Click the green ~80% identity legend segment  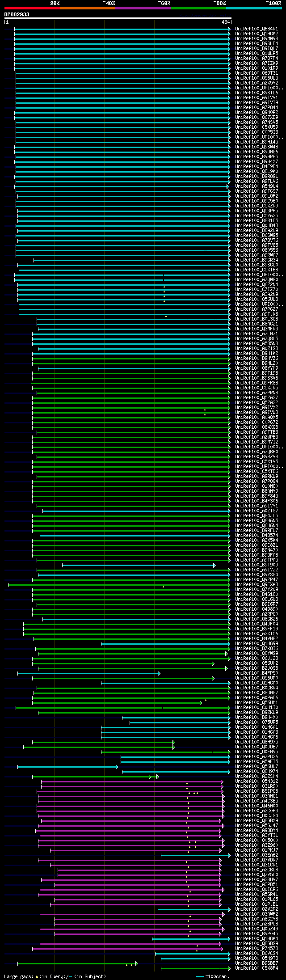pos(198,8)
